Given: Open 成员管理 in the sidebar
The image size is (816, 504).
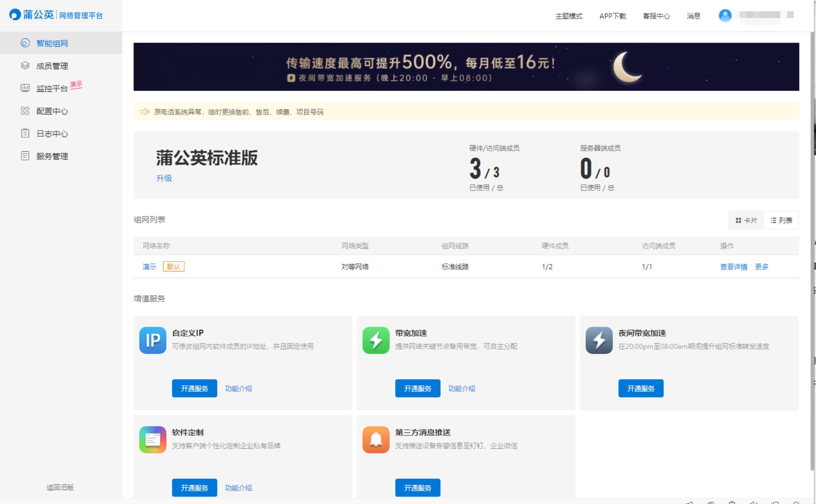Looking at the screenshot, I should click(52, 66).
